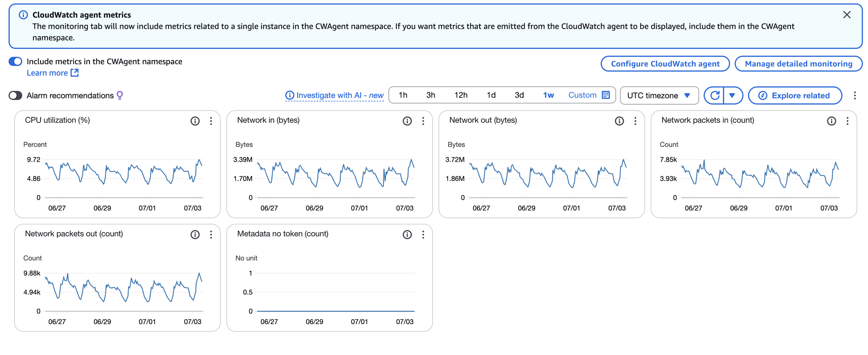
Task: Open the dashboard overflow actions menu
Action: pos(855,96)
